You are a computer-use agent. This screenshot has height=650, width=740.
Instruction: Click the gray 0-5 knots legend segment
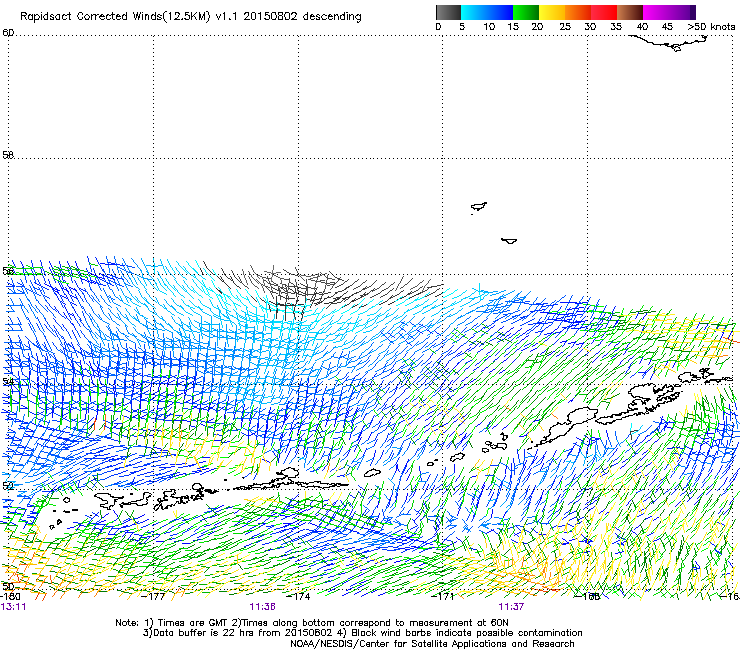[x=448, y=12]
